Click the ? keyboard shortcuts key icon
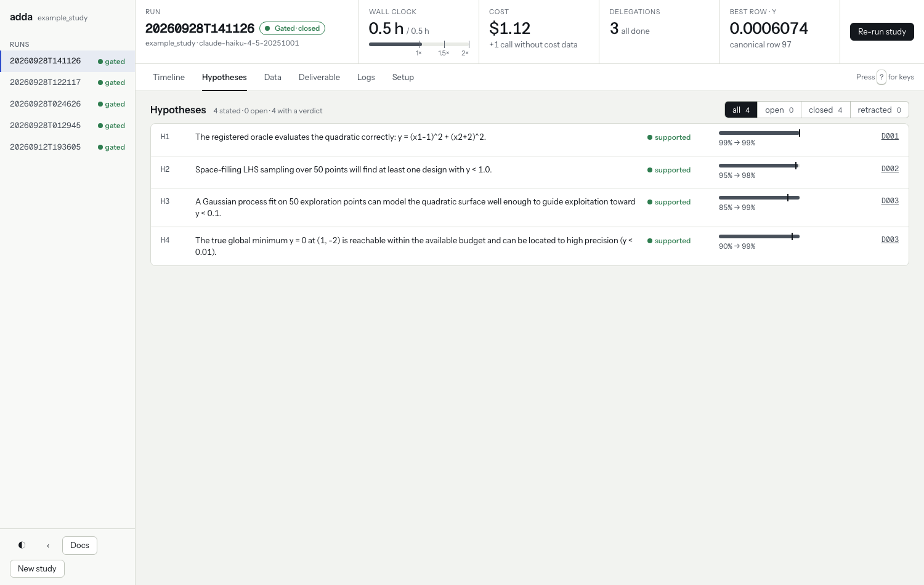This screenshot has width=924, height=585. point(881,77)
